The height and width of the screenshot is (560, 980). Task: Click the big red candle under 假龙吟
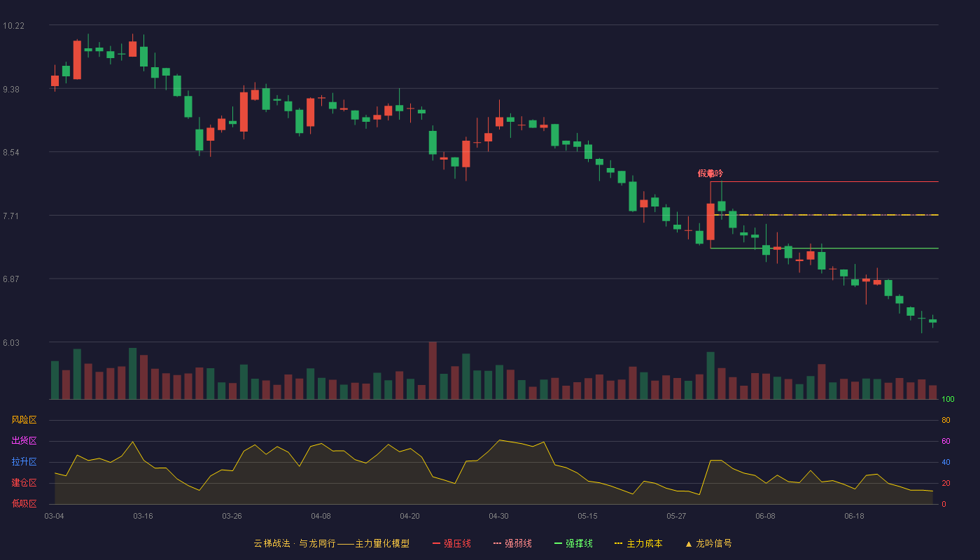click(x=710, y=222)
